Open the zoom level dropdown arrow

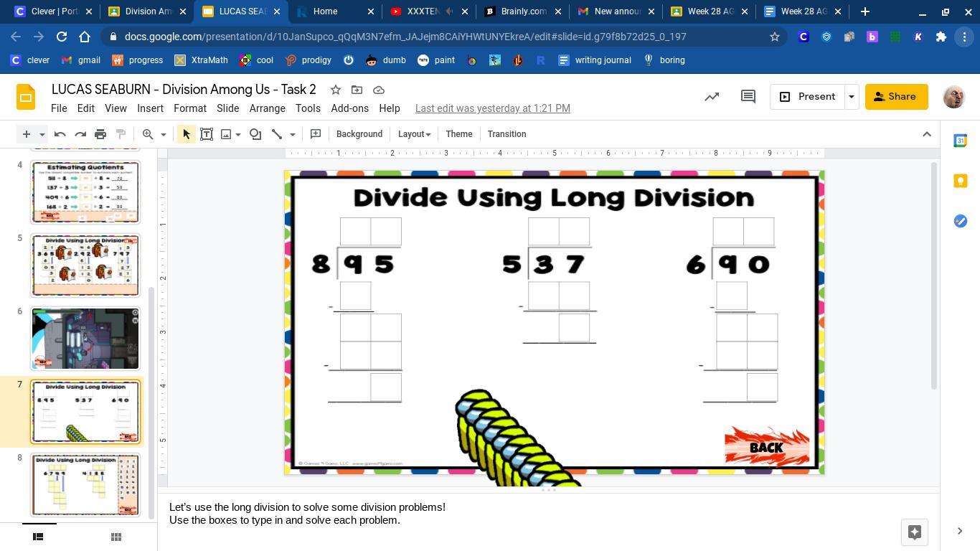[x=163, y=134]
